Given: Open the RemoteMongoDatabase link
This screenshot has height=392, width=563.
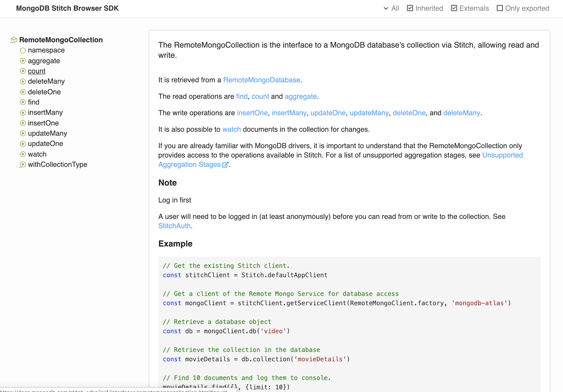Looking at the screenshot, I should 261,80.
